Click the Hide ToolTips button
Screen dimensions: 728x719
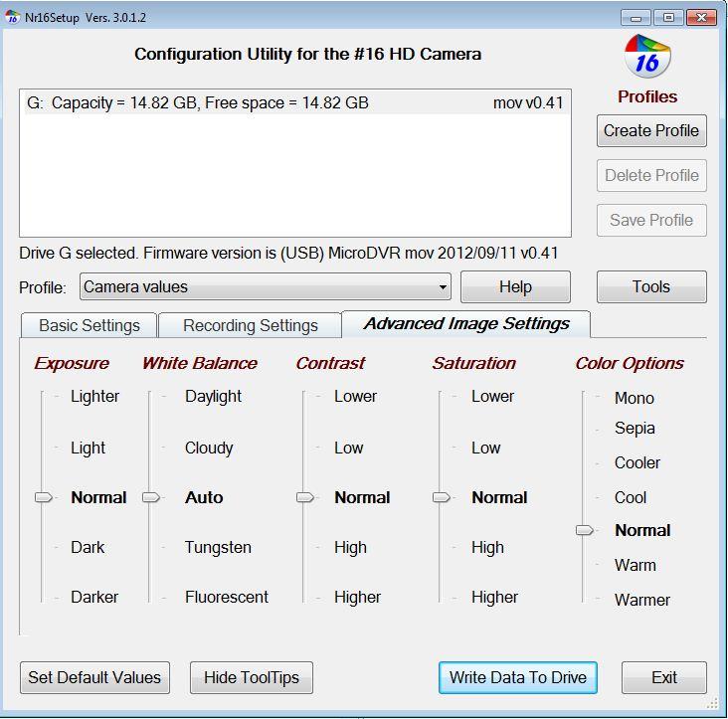click(x=252, y=677)
